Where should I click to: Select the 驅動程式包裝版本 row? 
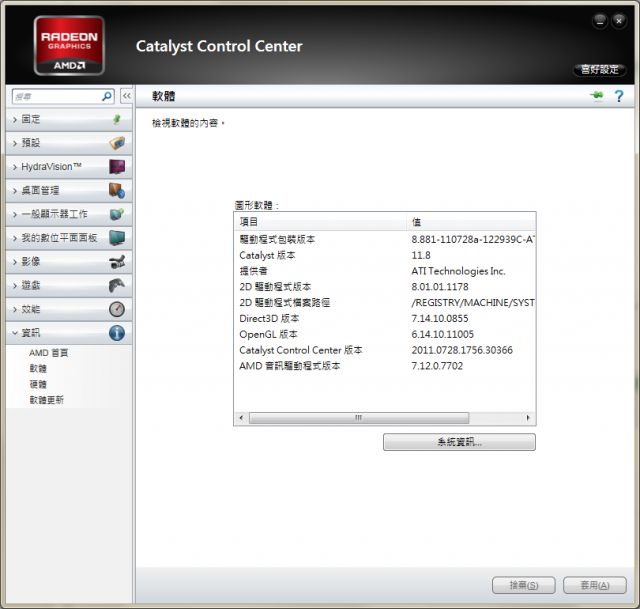[x=385, y=239]
